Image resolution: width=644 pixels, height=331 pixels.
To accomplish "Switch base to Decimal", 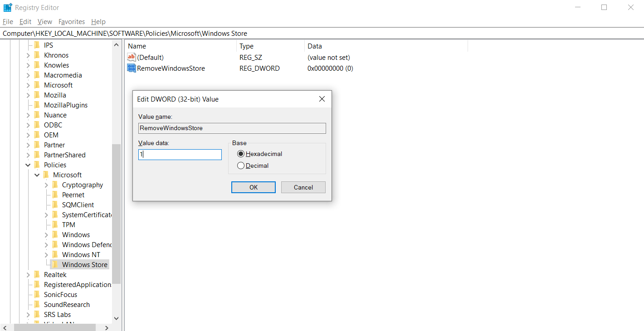I will coord(241,165).
